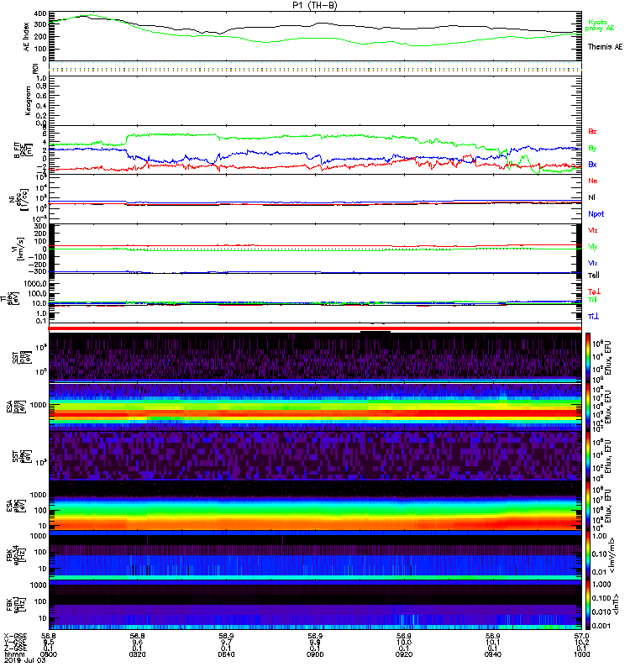Click the red Viz velocity legend label
Image resolution: width=630 pixels, height=672 pixels.
(x=592, y=230)
